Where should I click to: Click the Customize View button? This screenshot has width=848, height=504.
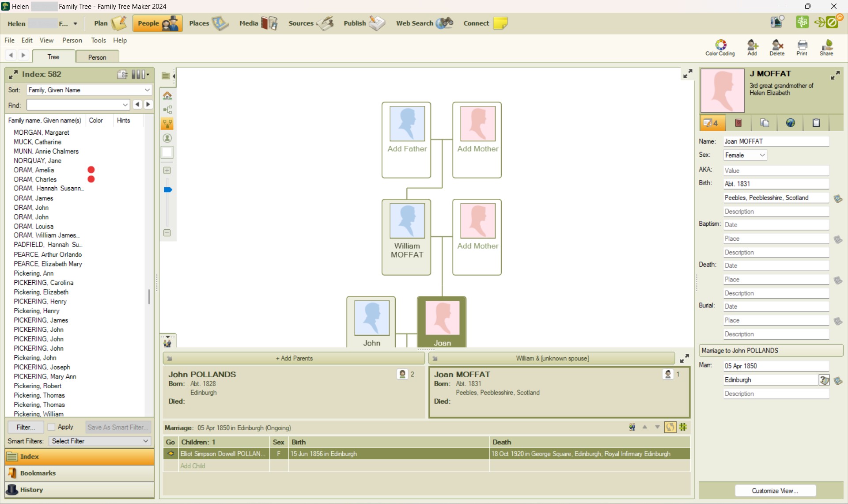click(775, 490)
